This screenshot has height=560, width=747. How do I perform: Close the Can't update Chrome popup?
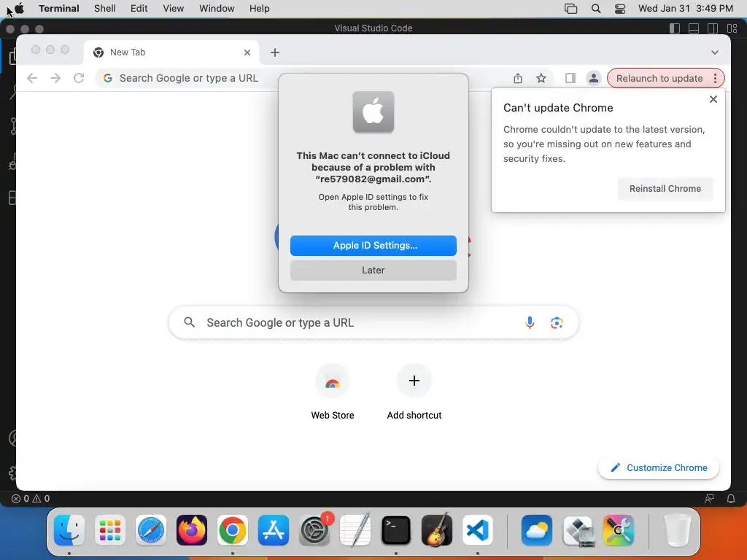point(713,99)
